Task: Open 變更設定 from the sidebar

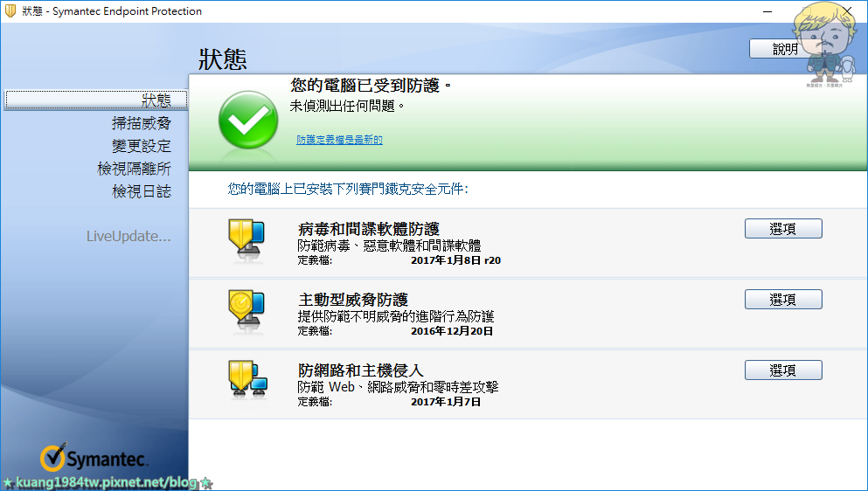Action: [141, 146]
